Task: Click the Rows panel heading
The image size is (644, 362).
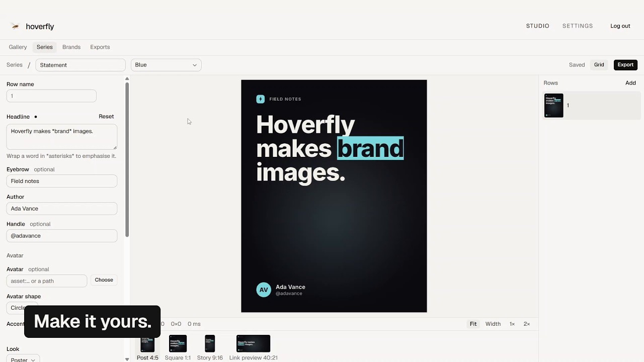Action: click(x=550, y=83)
